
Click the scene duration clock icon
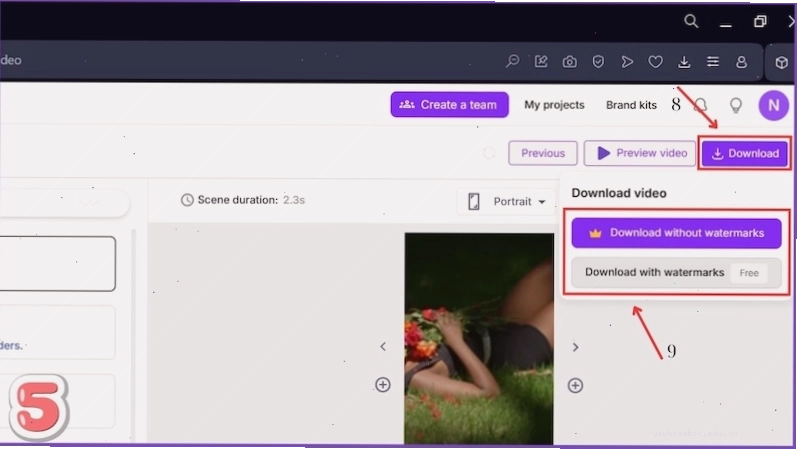click(x=187, y=200)
